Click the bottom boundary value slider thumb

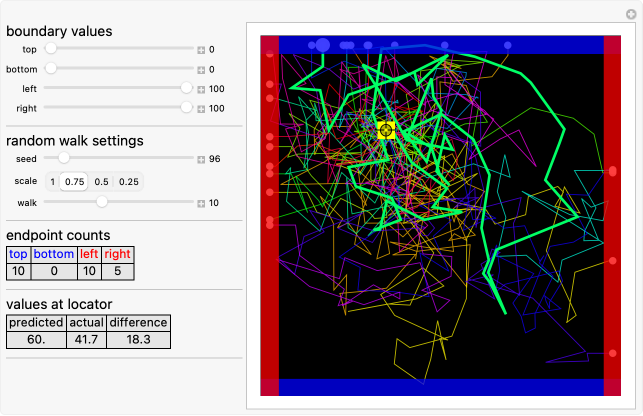(50, 68)
